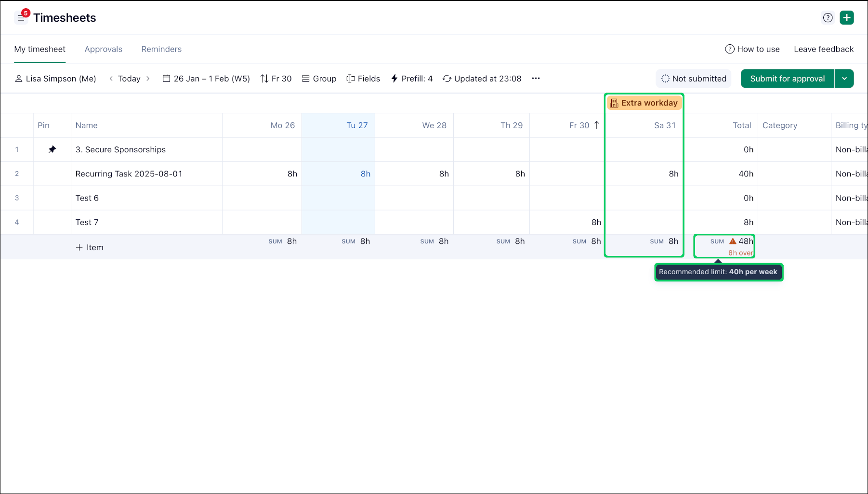This screenshot has width=868, height=494.
Task: Go to next week with right chevron
Action: coord(148,79)
